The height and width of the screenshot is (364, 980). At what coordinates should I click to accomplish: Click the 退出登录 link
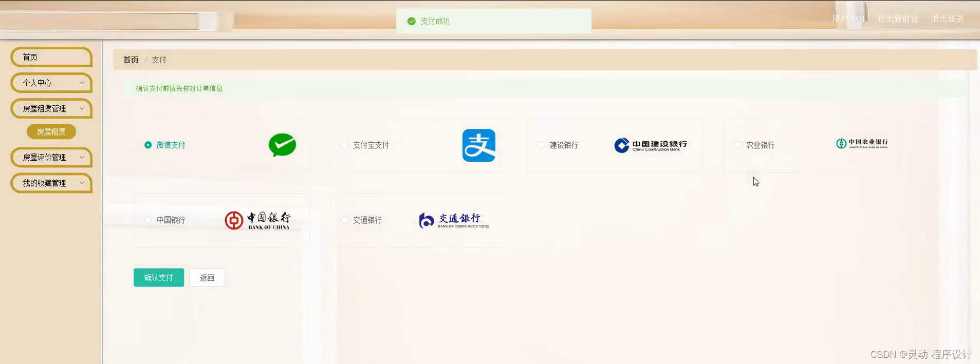[948, 19]
